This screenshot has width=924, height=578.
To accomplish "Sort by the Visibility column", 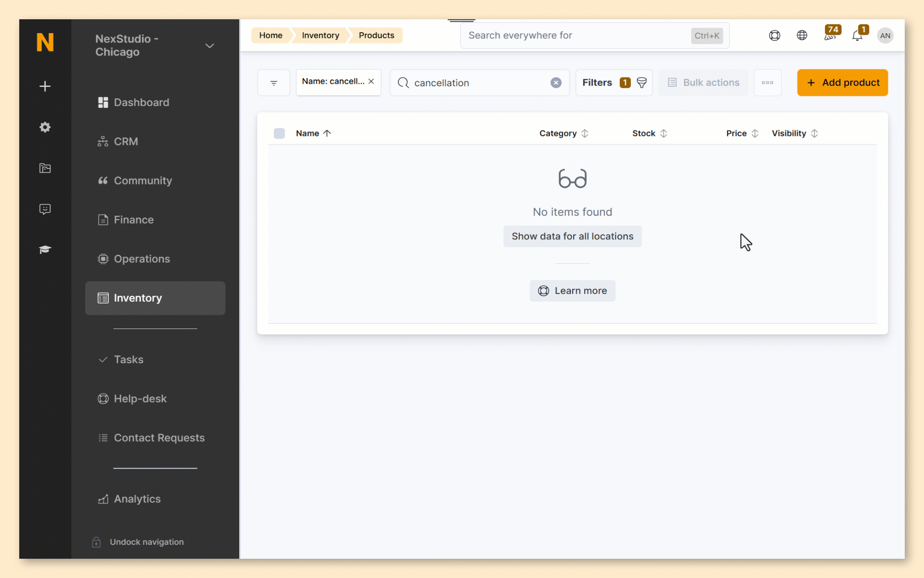I will coord(795,133).
